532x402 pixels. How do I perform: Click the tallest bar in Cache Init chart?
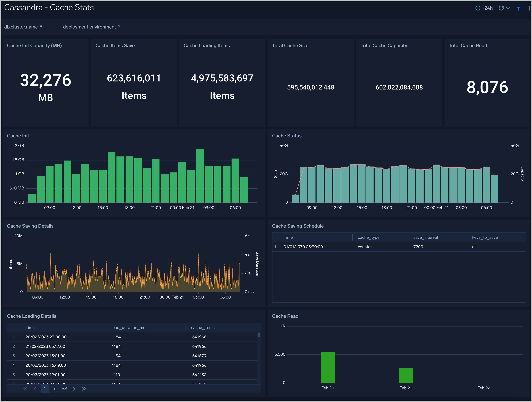(200, 176)
